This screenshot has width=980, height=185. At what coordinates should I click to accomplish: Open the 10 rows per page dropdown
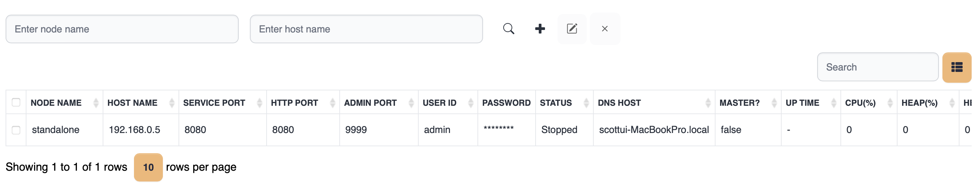coord(148,167)
